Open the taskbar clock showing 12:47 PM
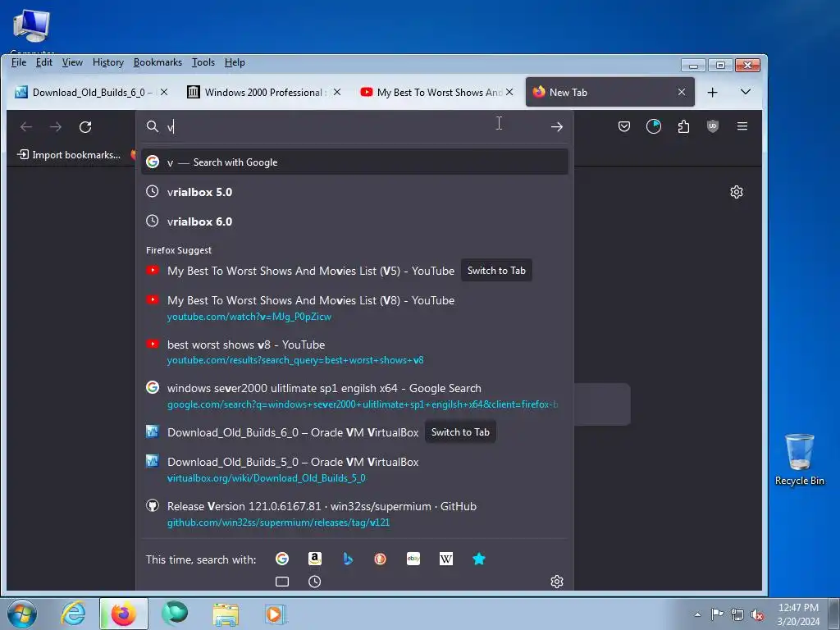 (x=798, y=614)
